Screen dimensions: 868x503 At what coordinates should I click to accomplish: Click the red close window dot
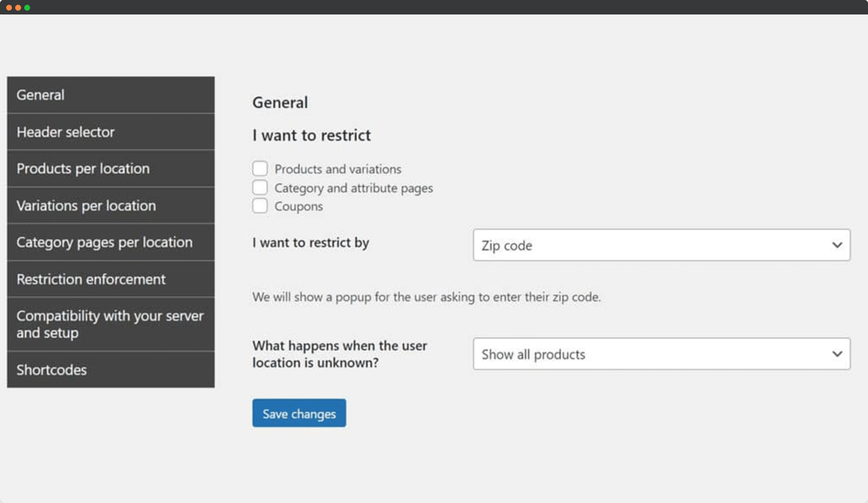[9, 8]
